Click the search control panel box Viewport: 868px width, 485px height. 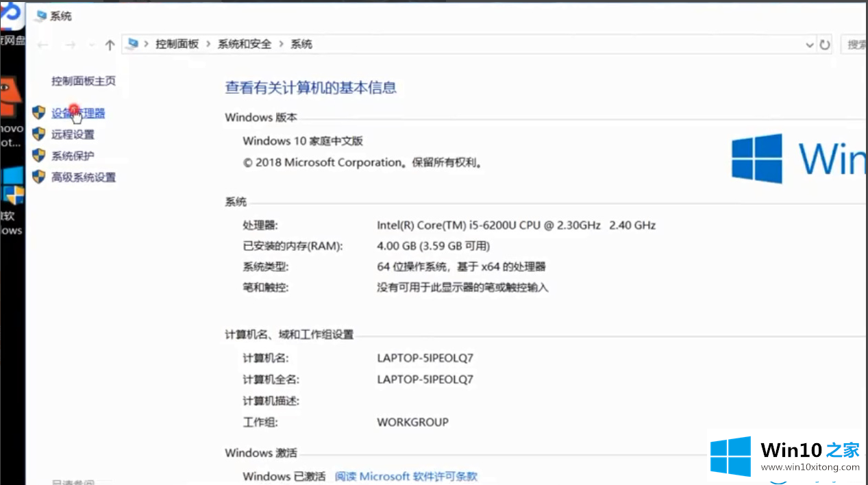[854, 45]
